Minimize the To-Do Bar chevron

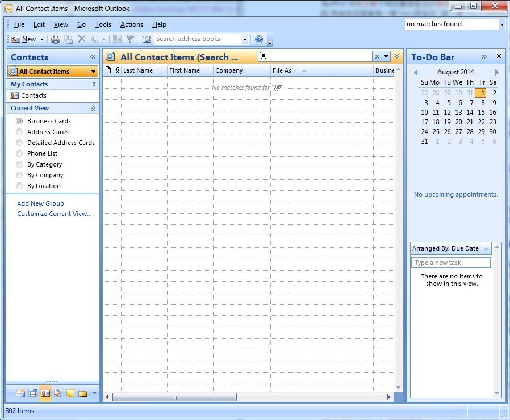click(x=484, y=57)
